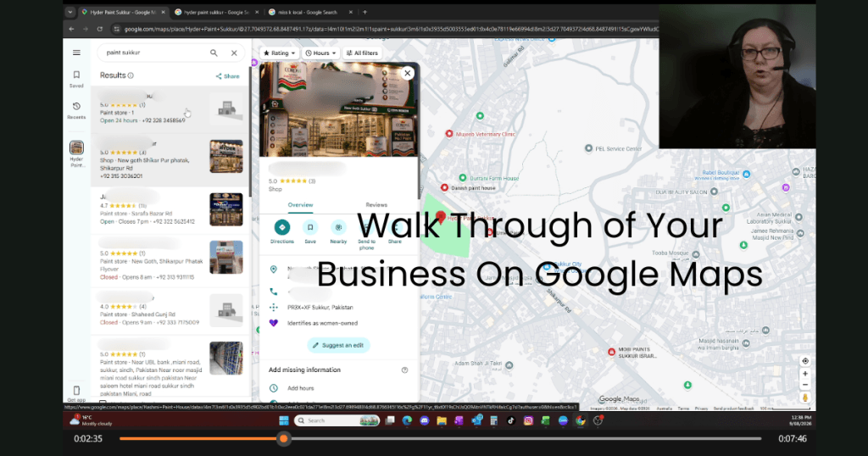Open All filters panel
The width and height of the screenshot is (868, 456).
(x=361, y=53)
